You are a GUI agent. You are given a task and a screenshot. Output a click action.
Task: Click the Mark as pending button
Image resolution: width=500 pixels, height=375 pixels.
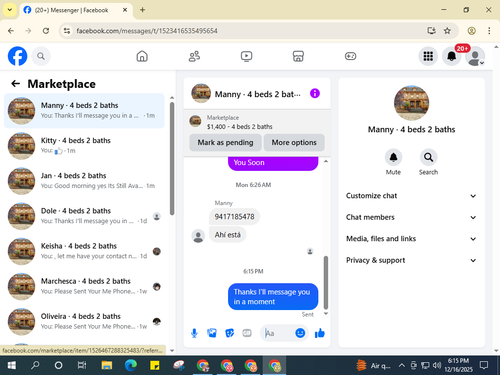click(x=225, y=142)
